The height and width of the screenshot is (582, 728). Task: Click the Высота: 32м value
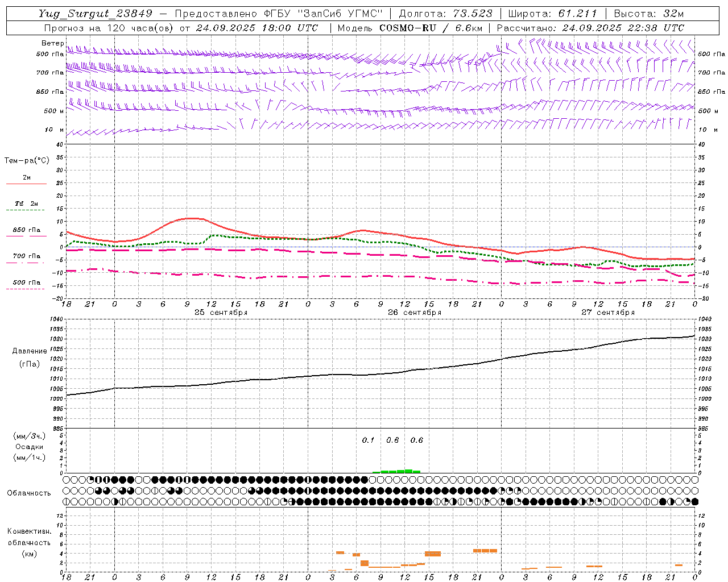coord(648,14)
